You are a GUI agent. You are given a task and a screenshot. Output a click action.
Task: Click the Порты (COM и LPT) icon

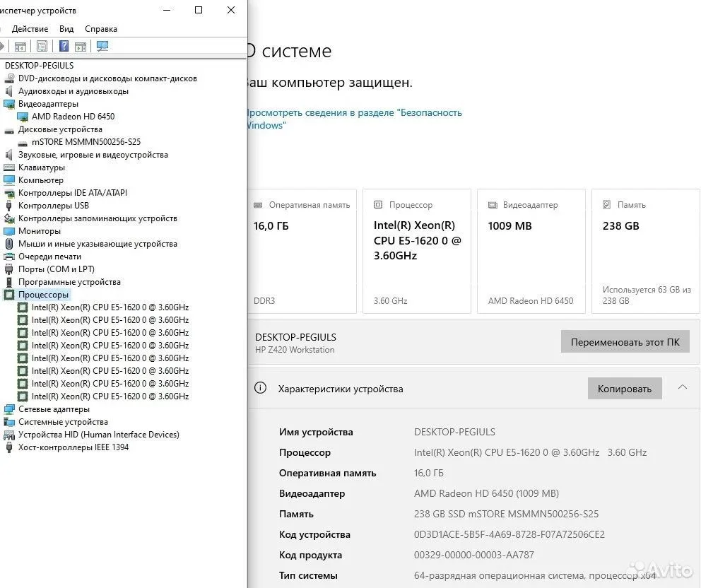coord(9,269)
